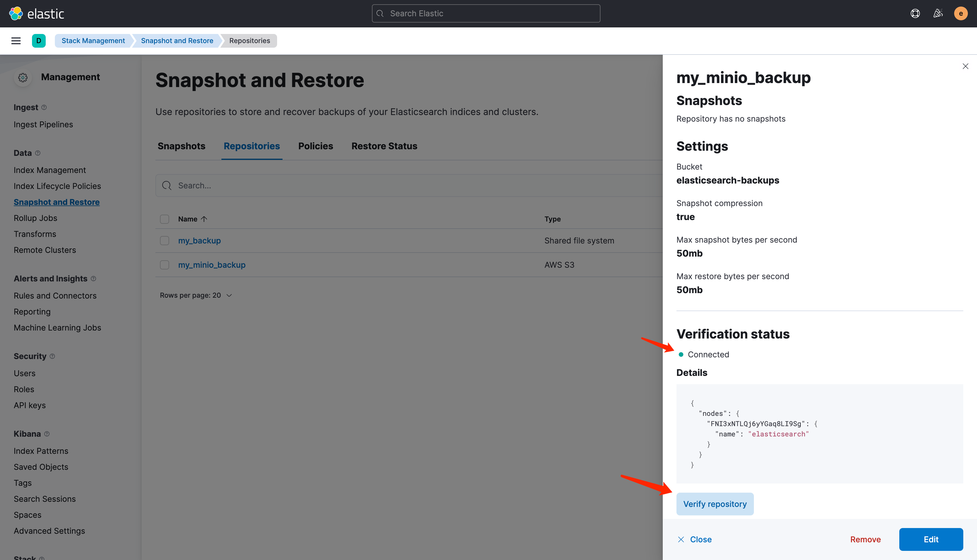977x560 pixels.
Task: Open the user avatar menu
Action: tap(960, 13)
